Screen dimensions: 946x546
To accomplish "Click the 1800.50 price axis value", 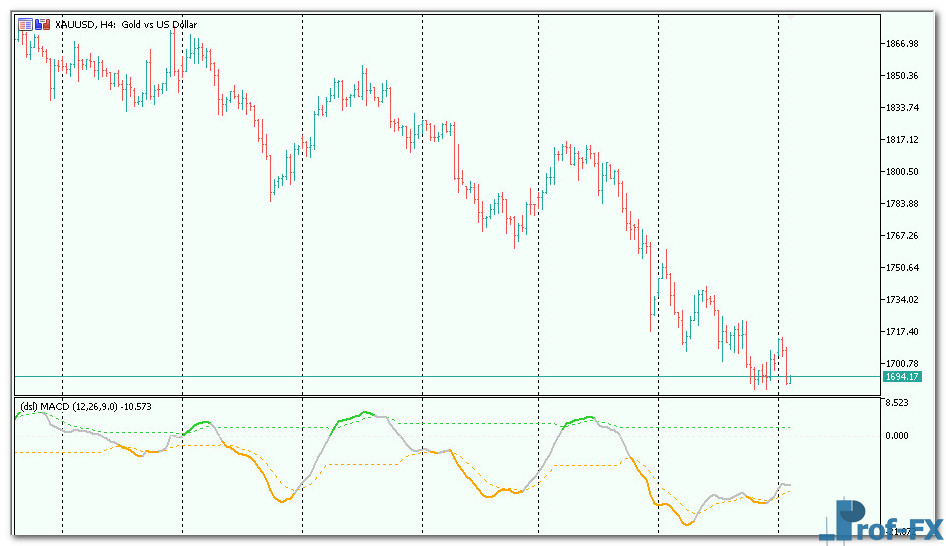I will coord(901,171).
